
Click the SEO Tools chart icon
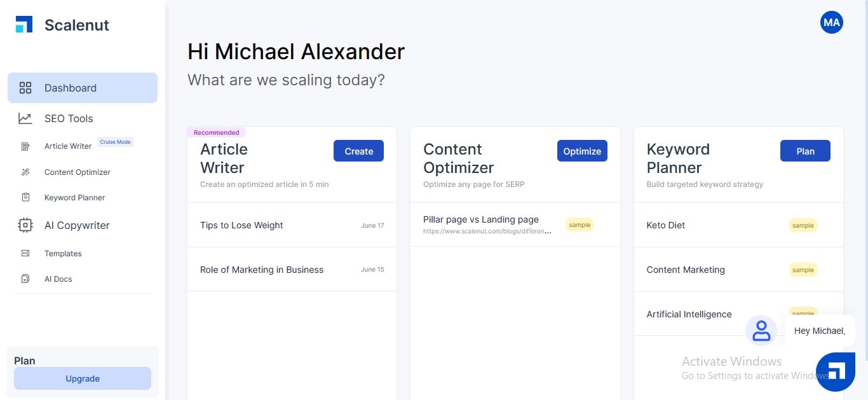(25, 118)
